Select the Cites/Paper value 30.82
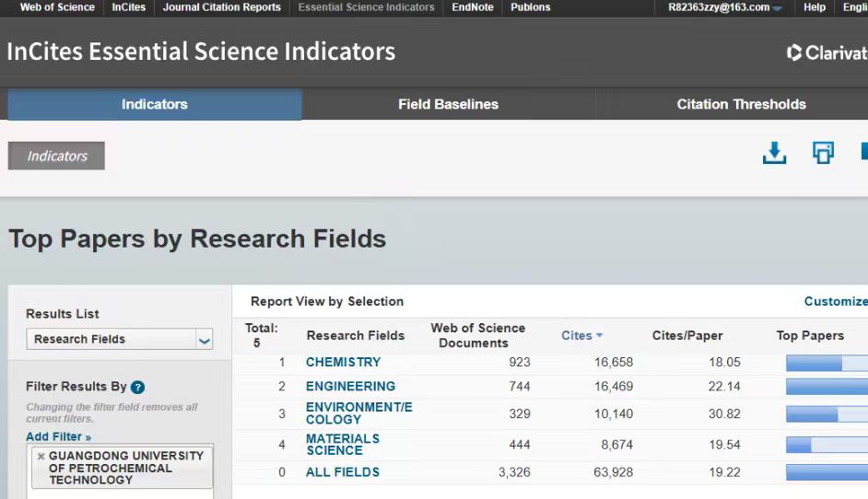Image resolution: width=868 pixels, height=499 pixels. point(724,413)
